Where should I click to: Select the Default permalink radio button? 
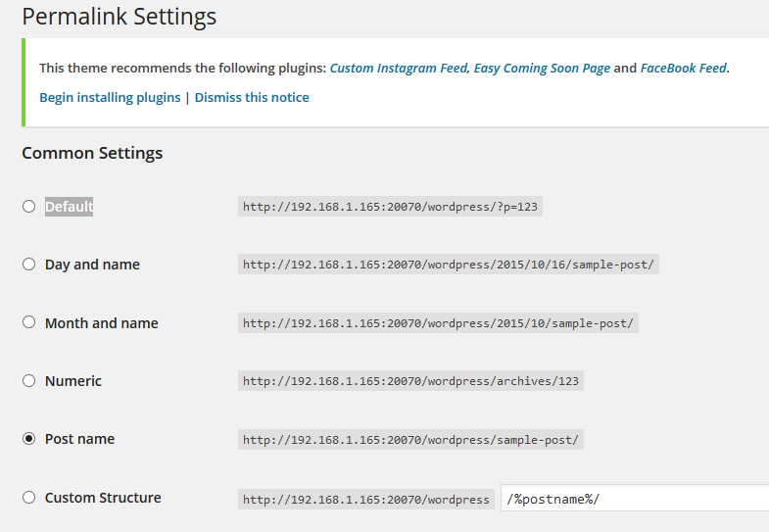pos(29,207)
